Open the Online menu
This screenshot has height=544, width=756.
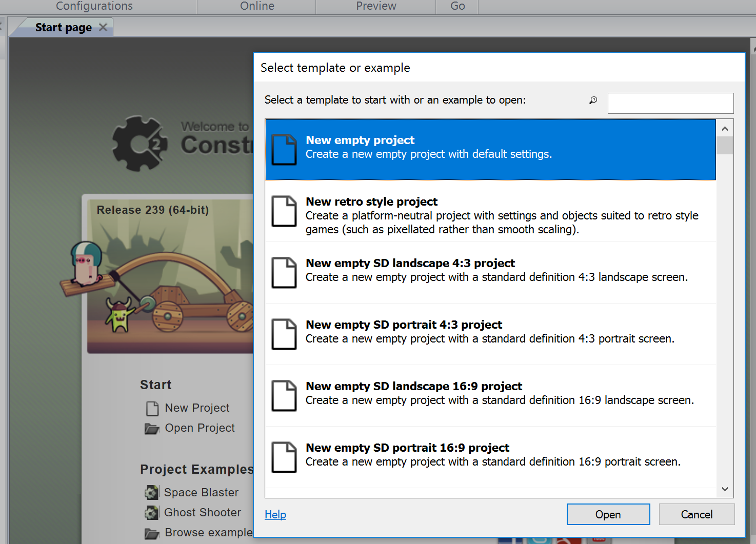coord(256,6)
